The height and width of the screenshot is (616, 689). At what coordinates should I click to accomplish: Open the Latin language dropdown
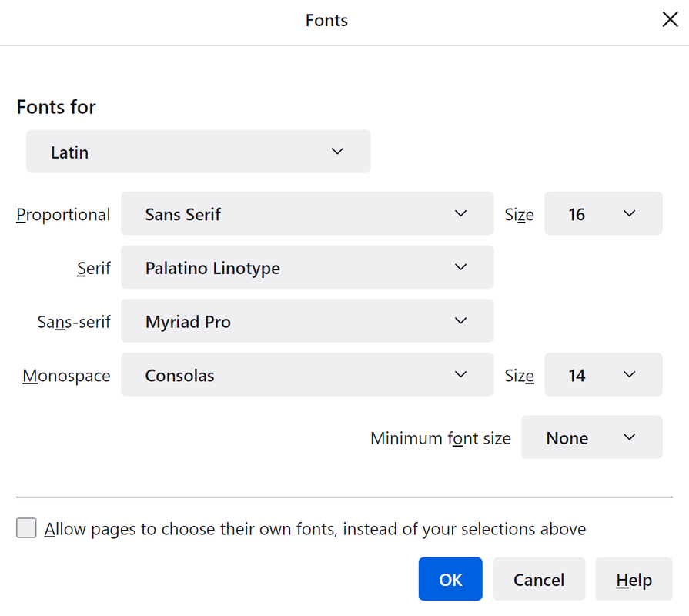coord(198,152)
